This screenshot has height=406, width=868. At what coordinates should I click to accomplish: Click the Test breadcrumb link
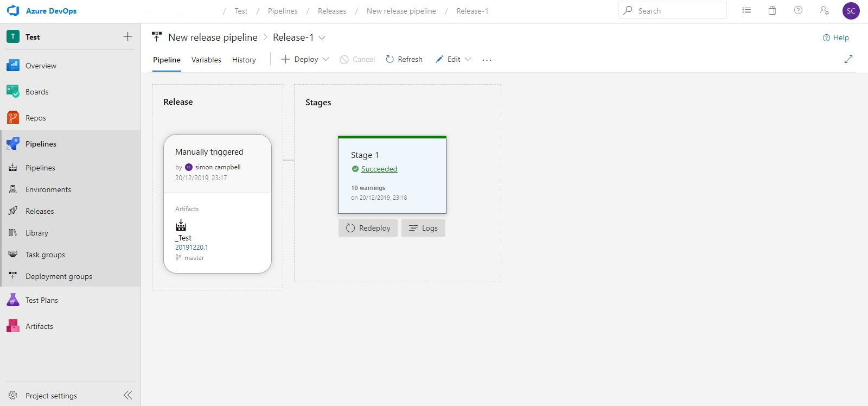point(241,11)
